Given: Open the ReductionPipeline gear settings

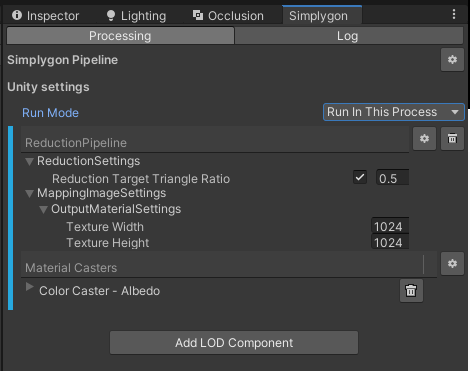Looking at the screenshot, I should click(x=424, y=139).
